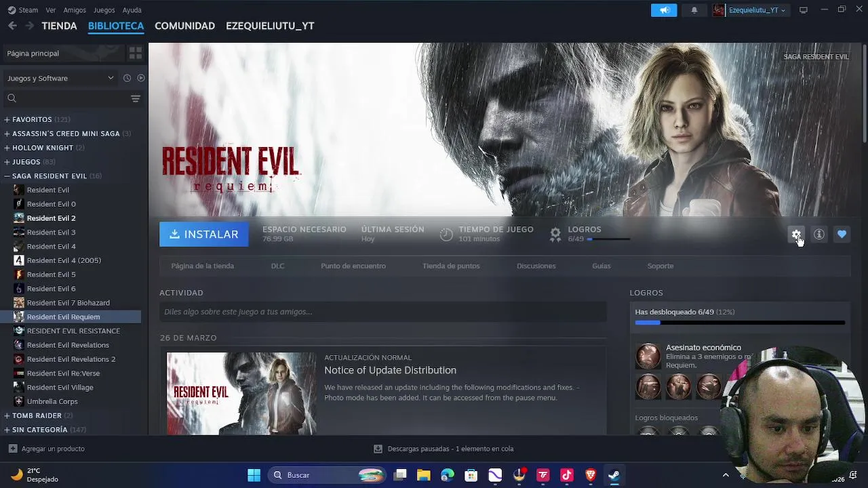Image resolution: width=868 pixels, height=488 pixels.
Task: Click the announcements megaphone button
Action: [x=664, y=10]
